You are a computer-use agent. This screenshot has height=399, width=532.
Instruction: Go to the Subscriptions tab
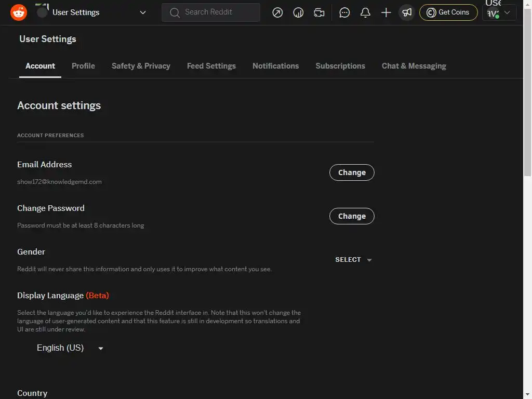[x=340, y=66]
